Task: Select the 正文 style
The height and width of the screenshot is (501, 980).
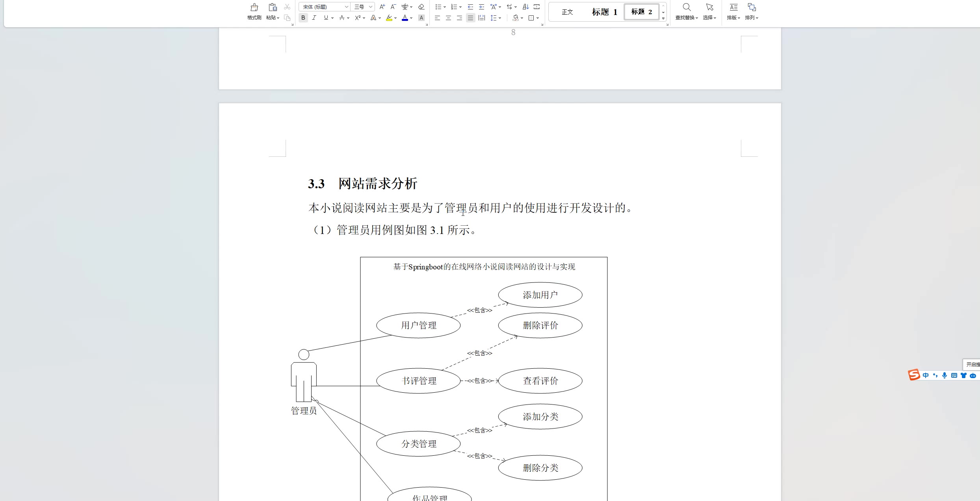Action: tap(567, 12)
